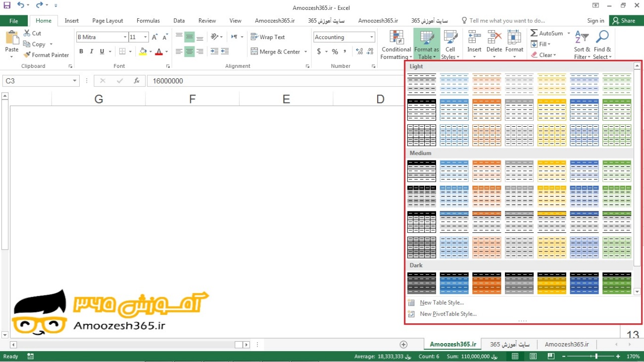Open Font group dialog launcher
Screen dimensions: 644x362
tap(169, 66)
